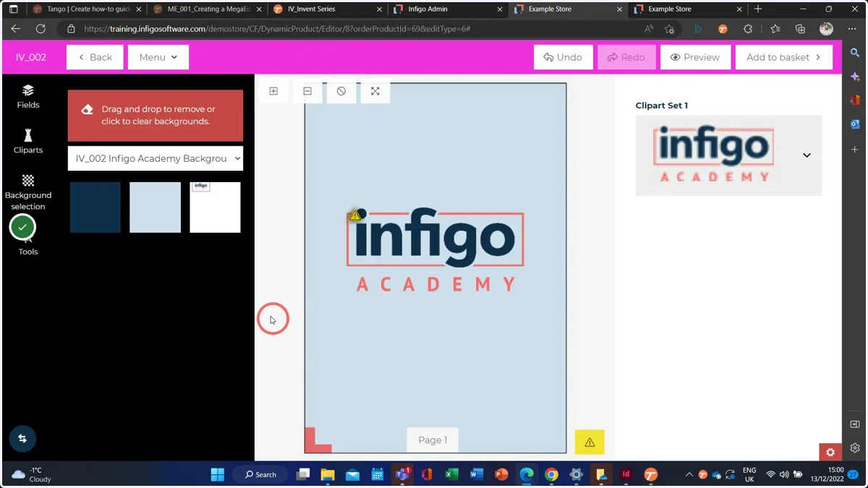Open the Tango extension in browser toolbar

(723, 29)
